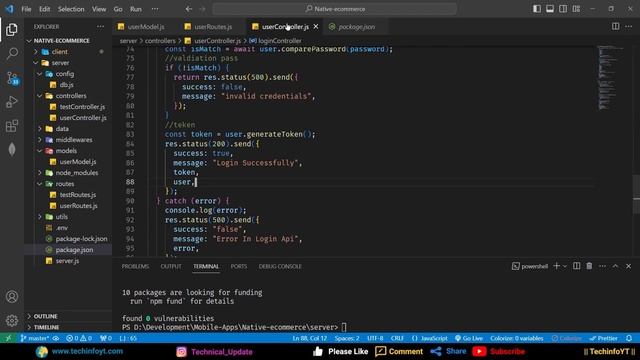Open the Run and Debug view
Viewport: 640px width, 360px height.
(12, 101)
